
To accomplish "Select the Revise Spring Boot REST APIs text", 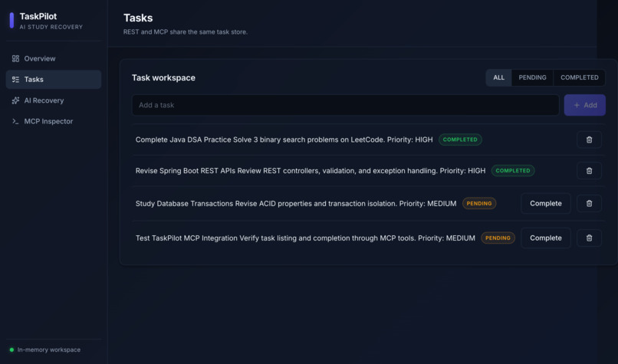I will click(311, 171).
